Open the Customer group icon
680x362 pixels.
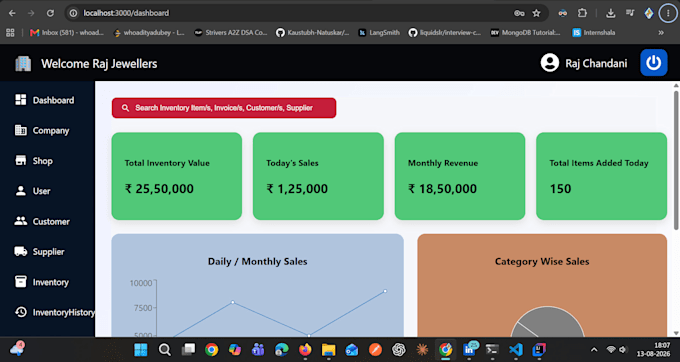pyautogui.click(x=20, y=221)
